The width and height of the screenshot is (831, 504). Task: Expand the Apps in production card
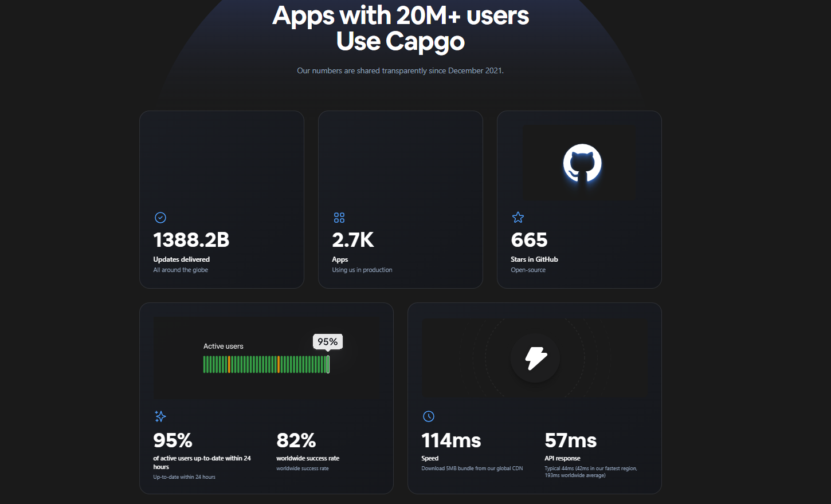(400, 199)
